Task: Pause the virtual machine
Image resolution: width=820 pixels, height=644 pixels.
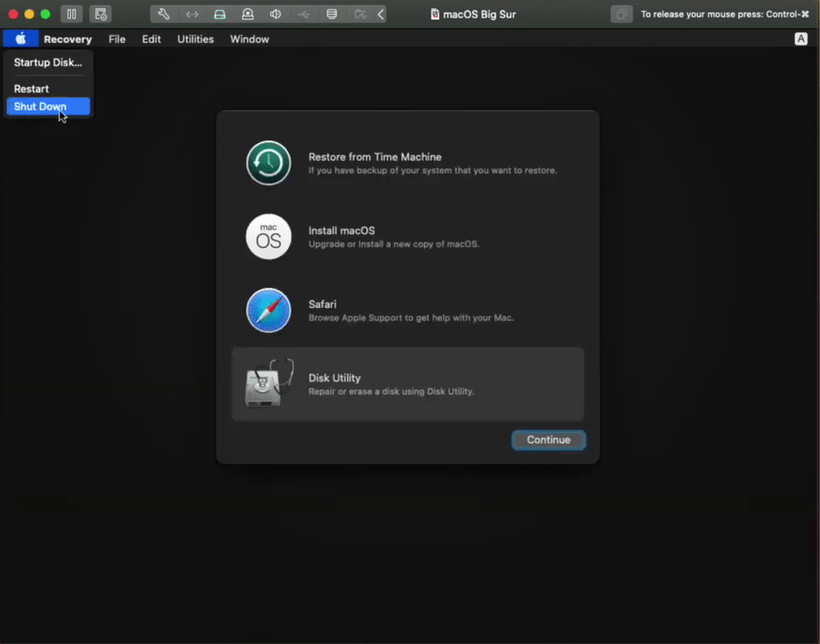Action: point(71,14)
